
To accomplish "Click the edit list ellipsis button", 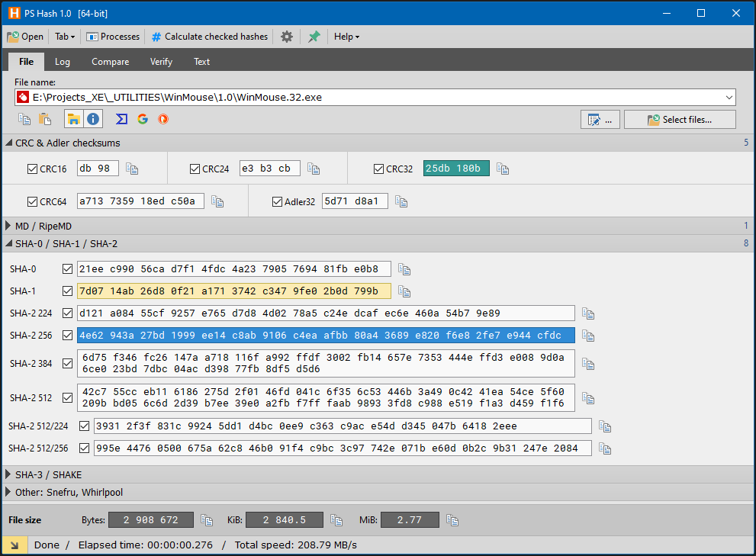I will [x=600, y=120].
